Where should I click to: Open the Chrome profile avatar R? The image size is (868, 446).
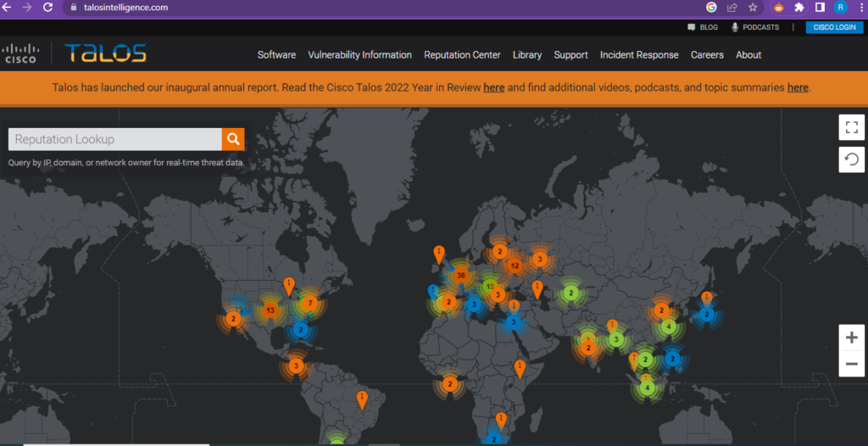840,7
